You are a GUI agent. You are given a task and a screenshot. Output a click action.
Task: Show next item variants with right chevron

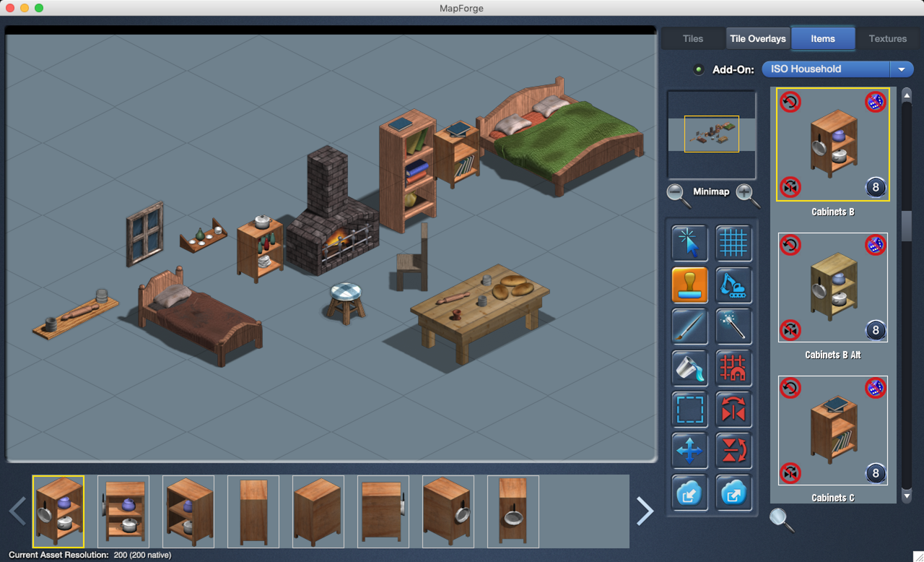pos(645,511)
